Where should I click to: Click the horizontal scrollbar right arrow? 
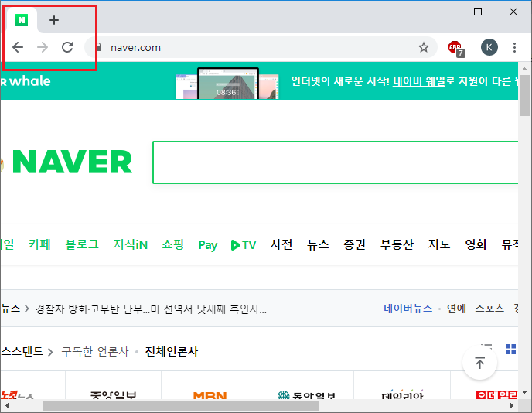512,405
